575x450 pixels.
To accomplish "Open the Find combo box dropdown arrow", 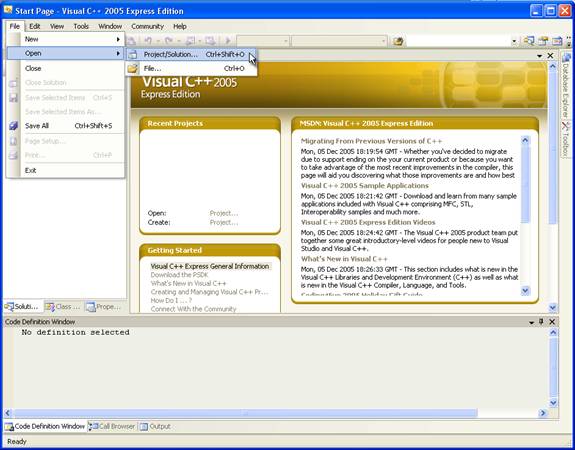I will click(514, 41).
